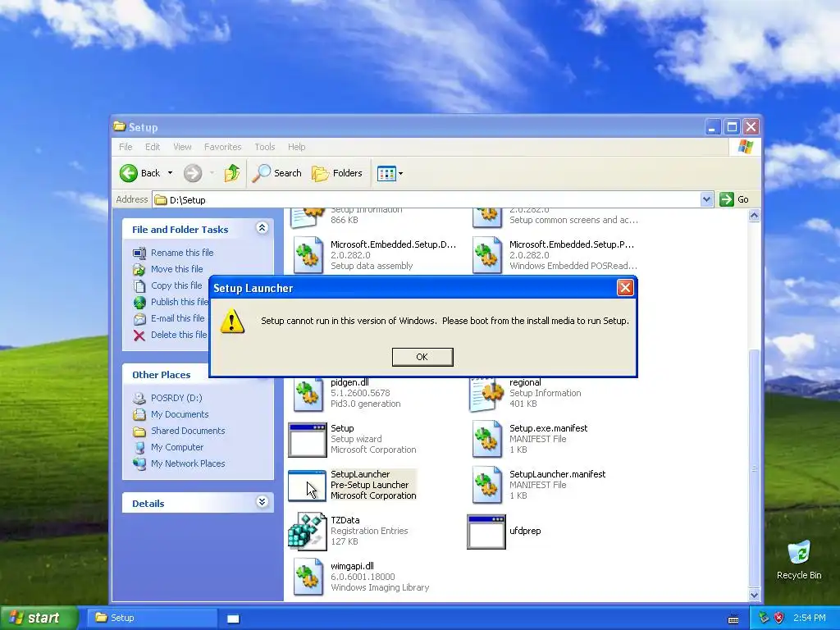Select the Microsoft.Embedded.Setup.P... file icon
Screen dimensions: 840x630
(487, 255)
